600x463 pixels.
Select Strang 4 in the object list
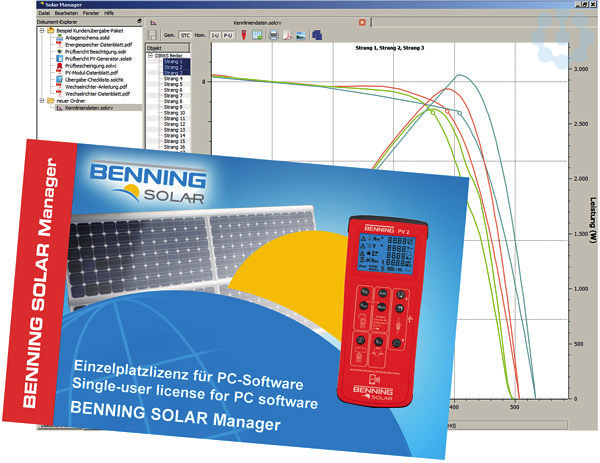click(174, 80)
